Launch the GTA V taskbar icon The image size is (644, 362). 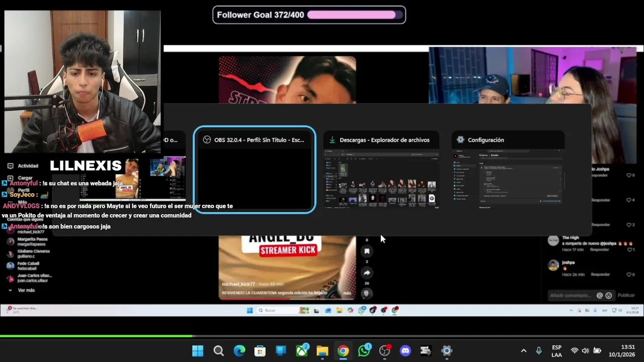click(x=426, y=351)
